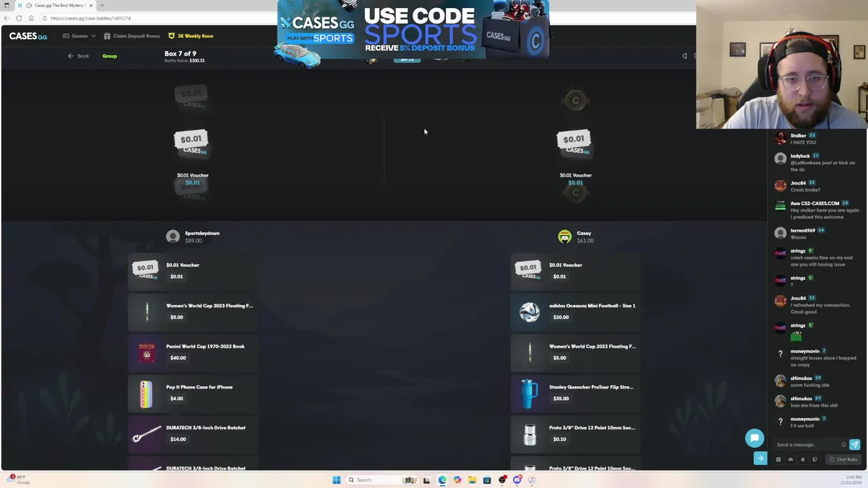Viewport: 868px width, 488px height.
Task: Click adidas Oceaunz Mini Football item
Action: [x=576, y=311]
